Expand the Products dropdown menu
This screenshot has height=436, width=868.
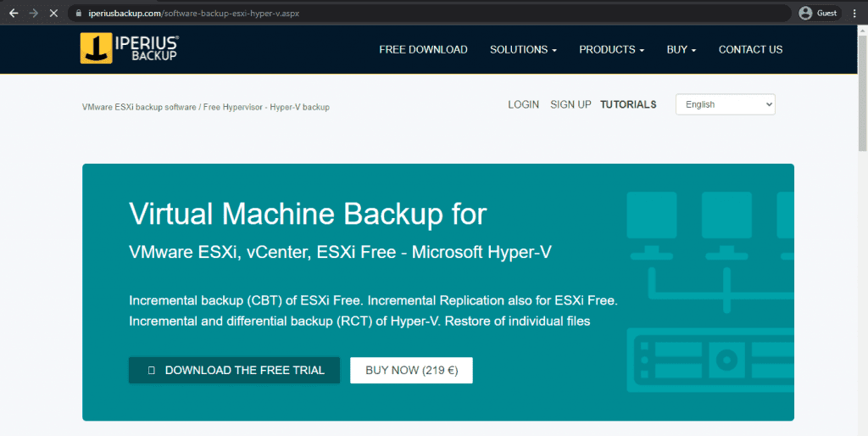click(x=611, y=49)
